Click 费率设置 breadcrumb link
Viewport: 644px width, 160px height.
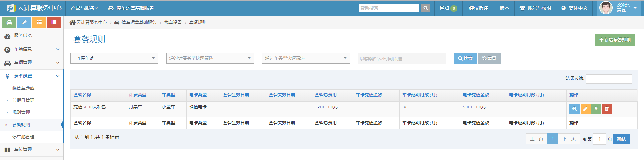click(173, 22)
